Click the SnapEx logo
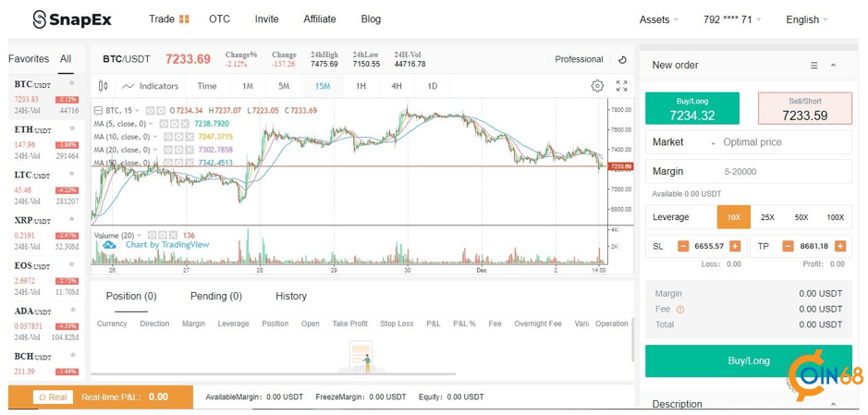868x415 pixels. pyautogui.click(x=72, y=19)
